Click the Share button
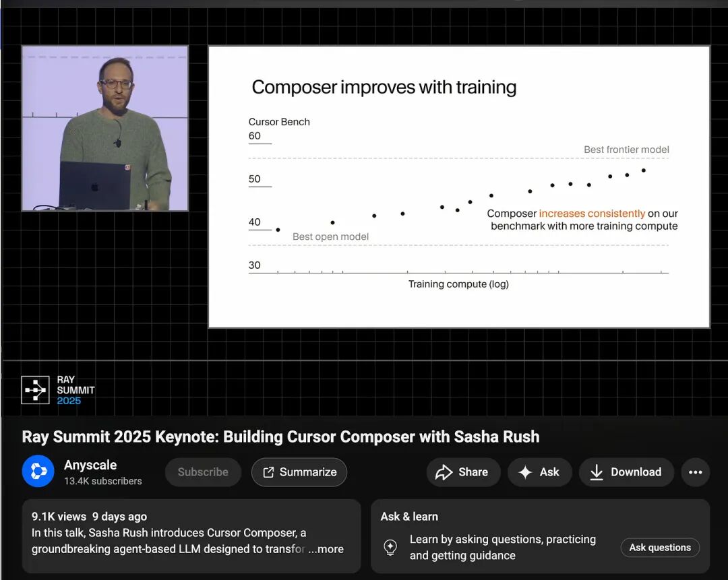This screenshot has width=728, height=580. [463, 472]
